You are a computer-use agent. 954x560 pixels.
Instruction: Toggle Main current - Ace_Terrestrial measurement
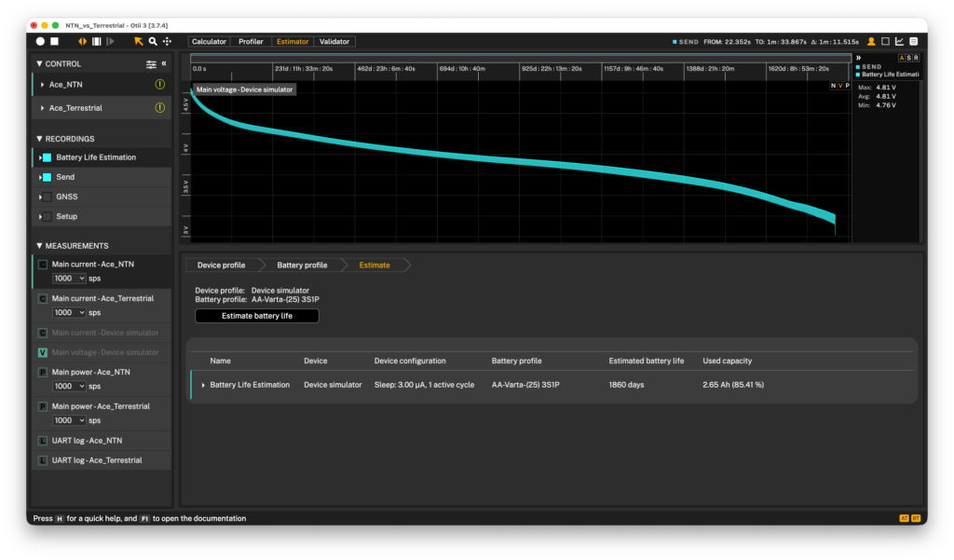tap(43, 299)
